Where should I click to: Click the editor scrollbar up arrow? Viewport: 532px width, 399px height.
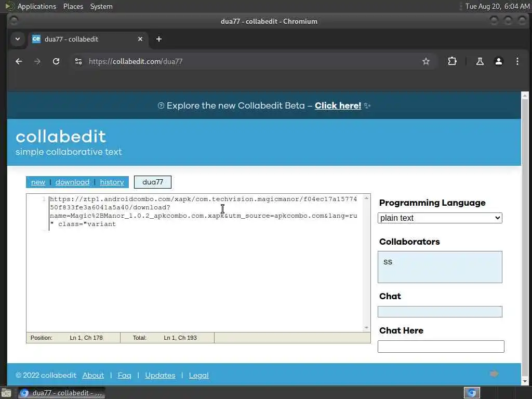tap(366, 198)
